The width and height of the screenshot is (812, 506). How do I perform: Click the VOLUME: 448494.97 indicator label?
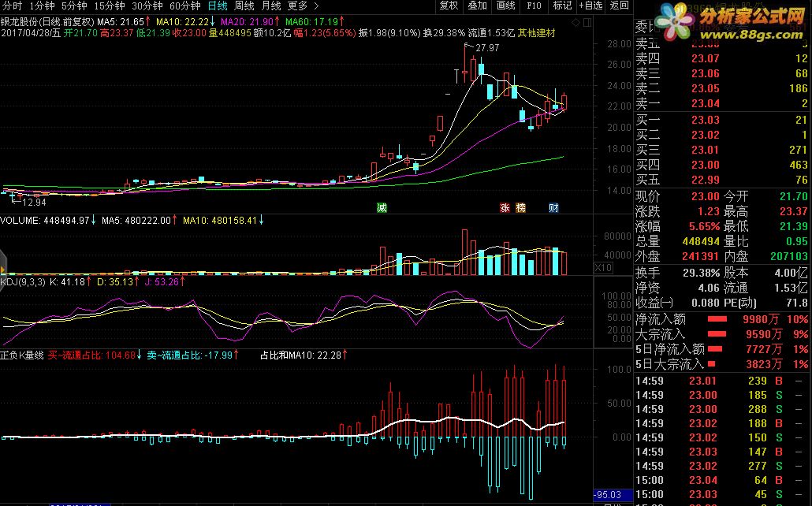coord(48,221)
